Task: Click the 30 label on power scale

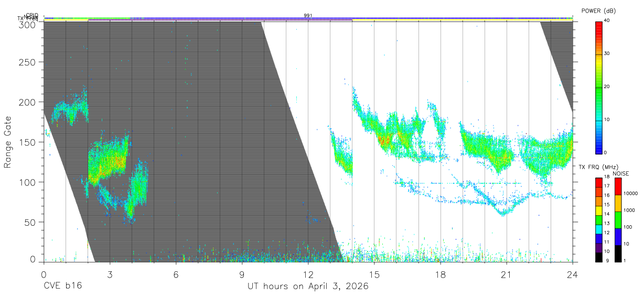Action: (607, 54)
